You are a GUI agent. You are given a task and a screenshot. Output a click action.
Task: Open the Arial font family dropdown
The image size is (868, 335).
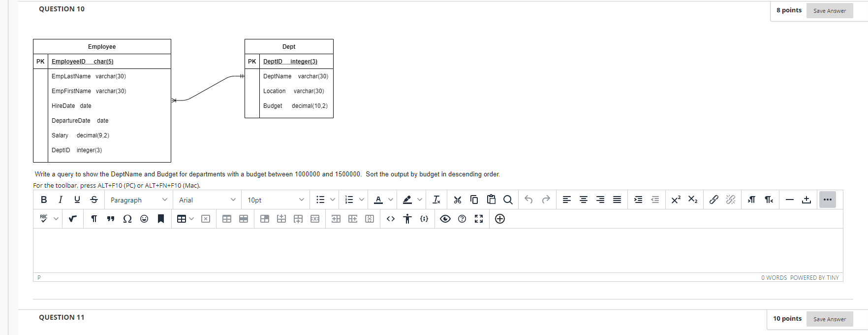click(207, 200)
